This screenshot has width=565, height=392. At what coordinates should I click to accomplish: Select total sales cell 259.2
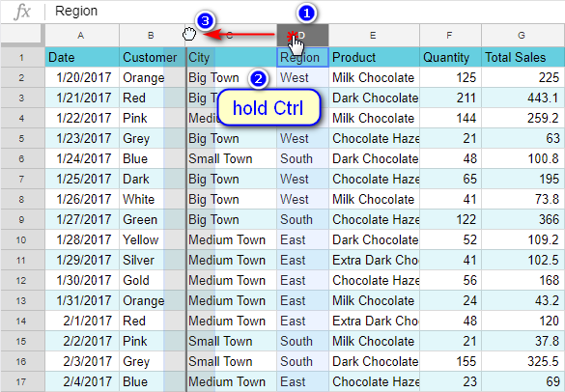[523, 118]
